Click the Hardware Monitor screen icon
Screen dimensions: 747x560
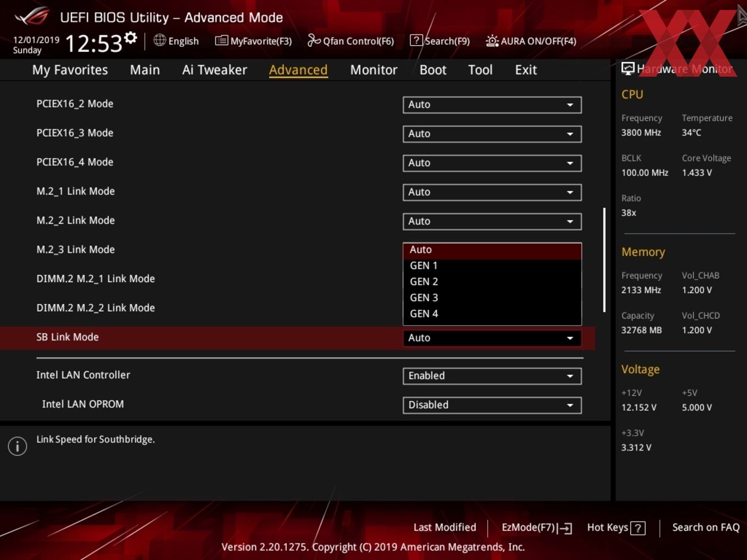628,69
